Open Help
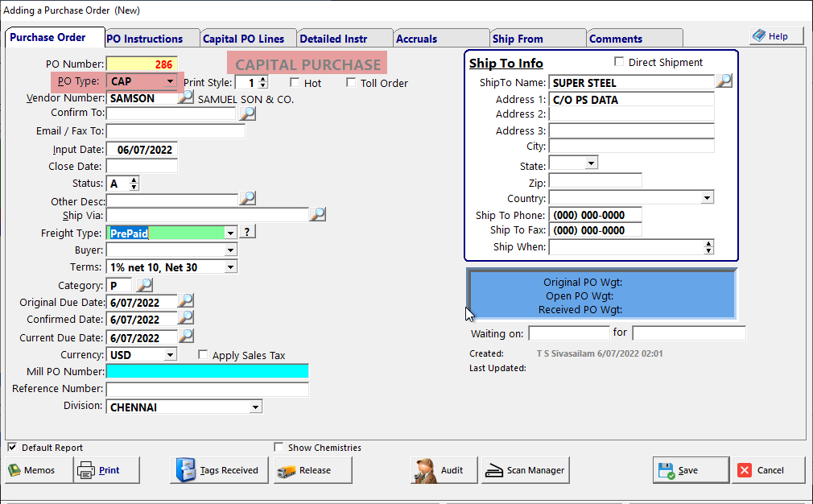The height and width of the screenshot is (504, 813). coord(776,36)
